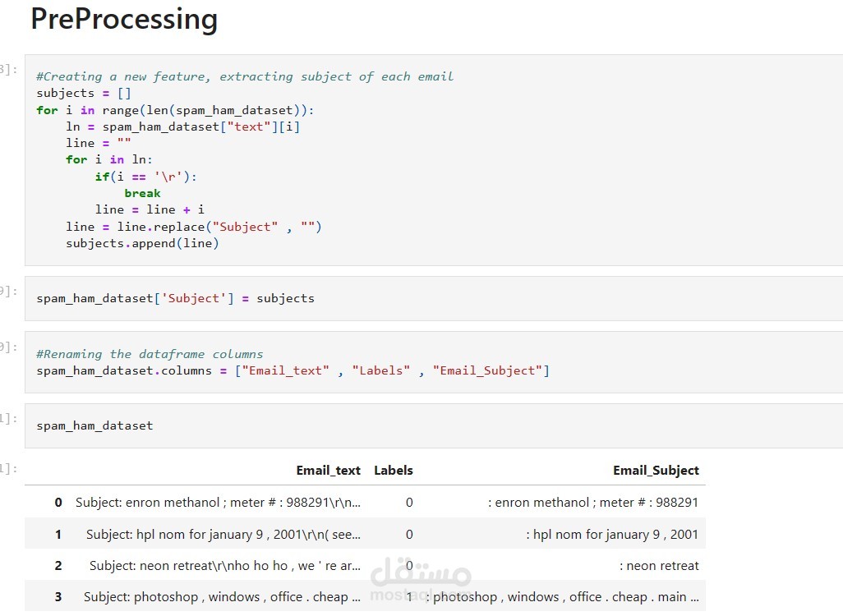Click the 'hpl nom for january' Email_Subject cell
Image resolution: width=843 pixels, height=616 pixels.
tap(612, 535)
